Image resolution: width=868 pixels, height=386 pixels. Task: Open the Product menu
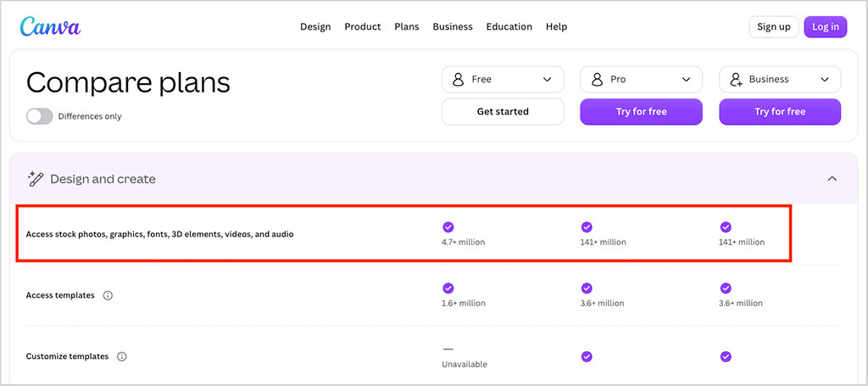coord(363,26)
